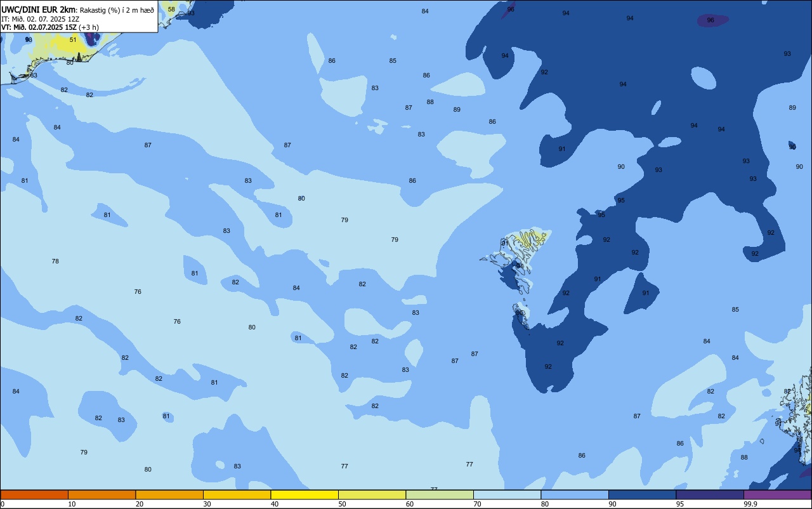Screen dimensions: 812x509
Task: Click the 0–10 dark orange legend swatch
Action: pos(34,494)
